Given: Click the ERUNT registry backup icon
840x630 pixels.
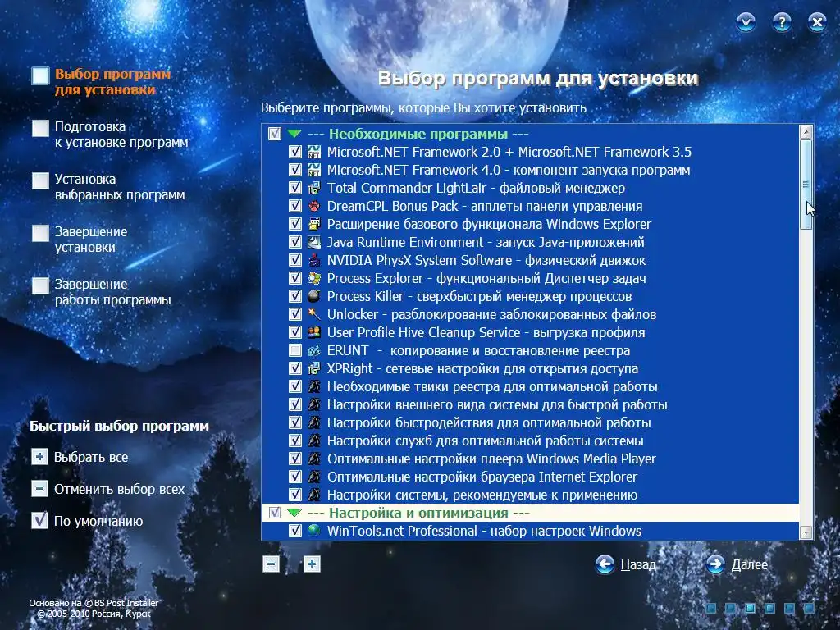Looking at the screenshot, I should point(314,350).
